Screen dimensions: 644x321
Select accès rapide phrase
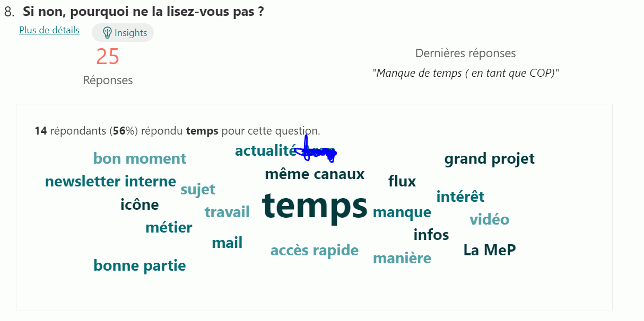[315, 250]
